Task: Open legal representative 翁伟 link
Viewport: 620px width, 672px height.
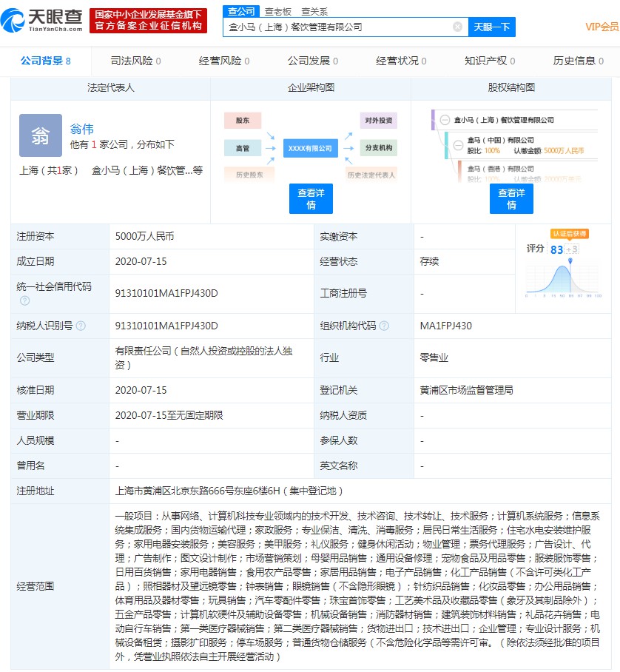Action: pyautogui.click(x=81, y=129)
